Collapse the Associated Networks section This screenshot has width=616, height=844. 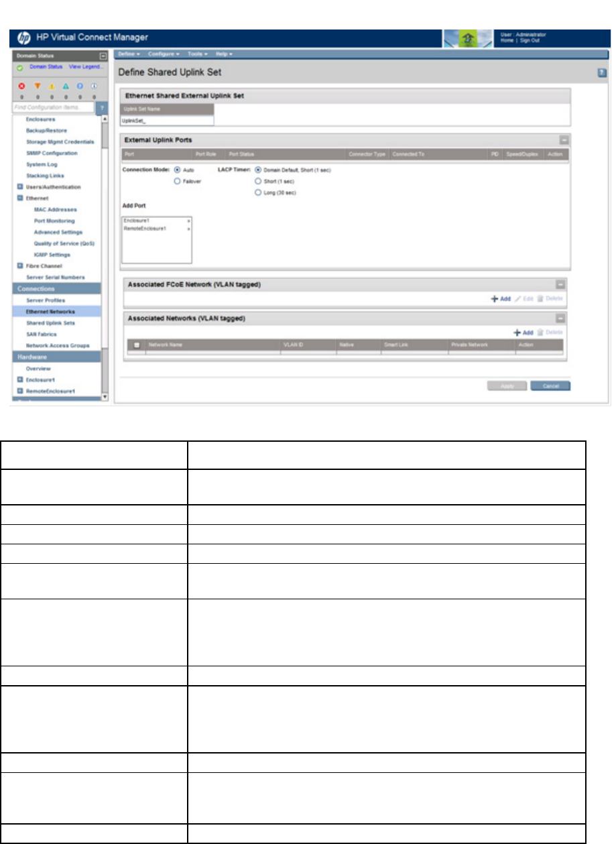point(560,318)
